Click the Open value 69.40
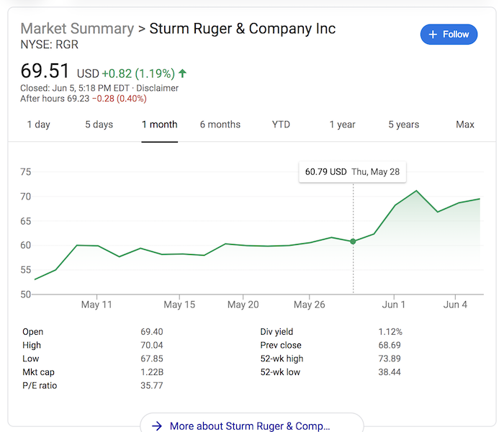This screenshot has width=504, height=432. [152, 332]
